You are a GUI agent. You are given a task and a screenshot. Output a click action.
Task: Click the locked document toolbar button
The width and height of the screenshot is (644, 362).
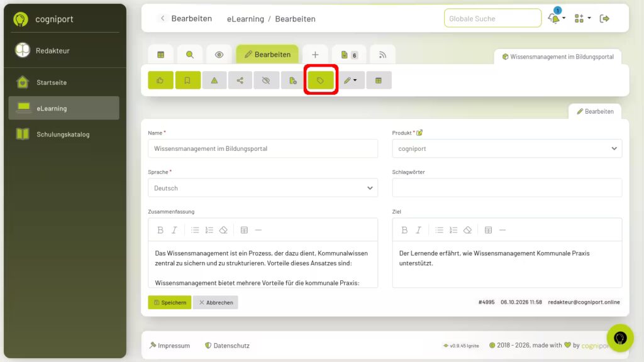[293, 80]
